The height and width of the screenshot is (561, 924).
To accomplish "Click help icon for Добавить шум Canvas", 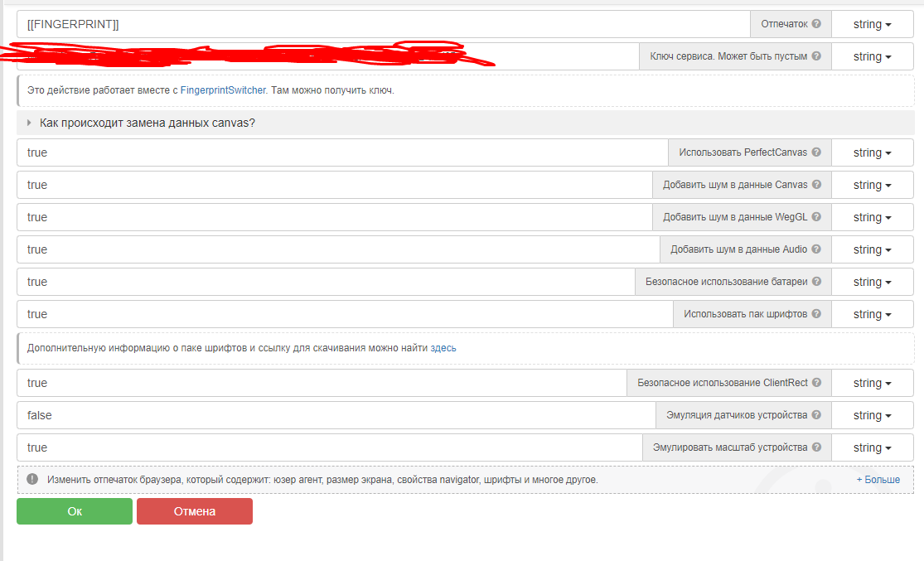I will coord(816,185).
